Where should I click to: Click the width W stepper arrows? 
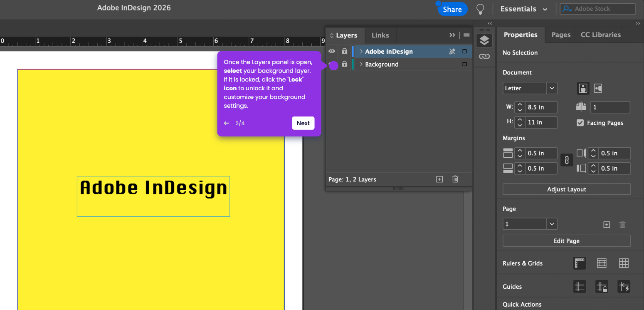[520, 107]
